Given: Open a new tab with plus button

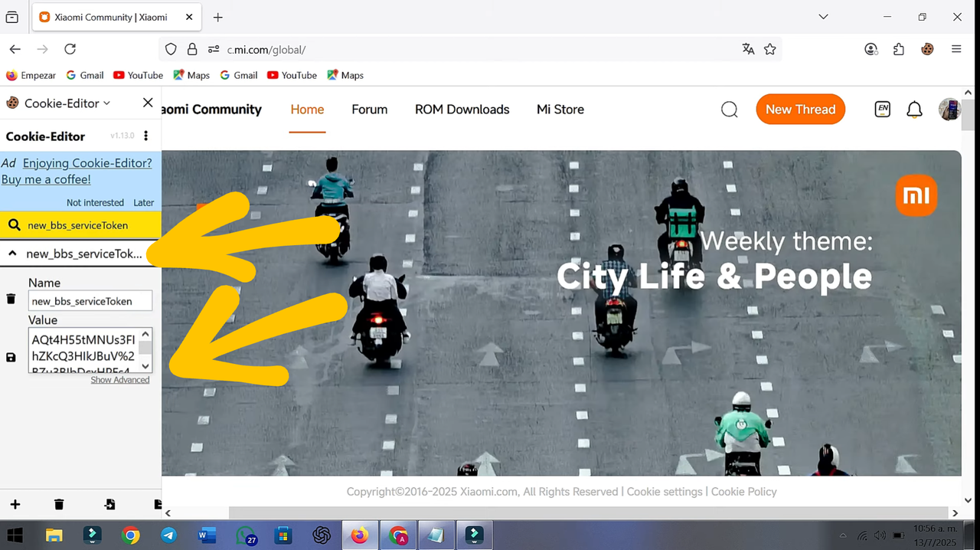Looking at the screenshot, I should pos(217,17).
